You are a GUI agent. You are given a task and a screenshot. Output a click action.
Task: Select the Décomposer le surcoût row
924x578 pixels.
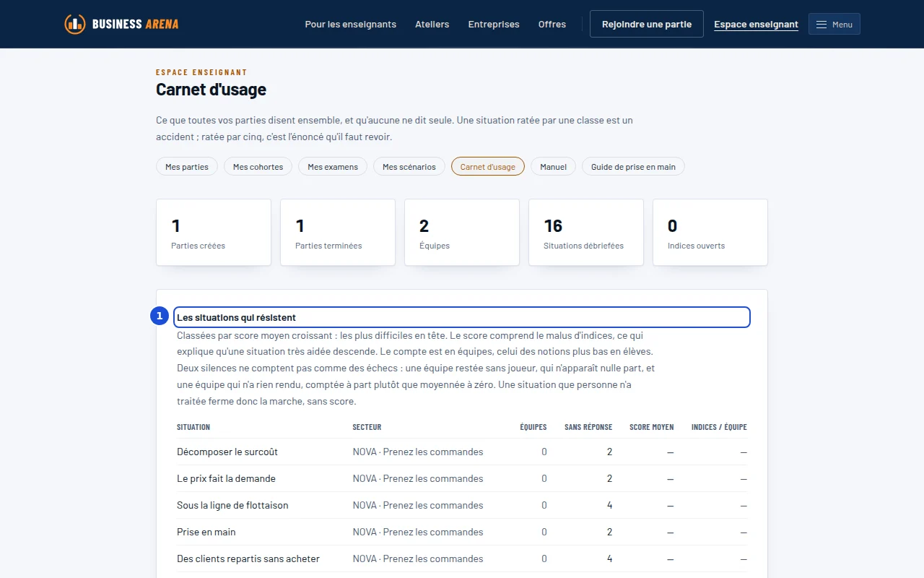[x=462, y=452]
